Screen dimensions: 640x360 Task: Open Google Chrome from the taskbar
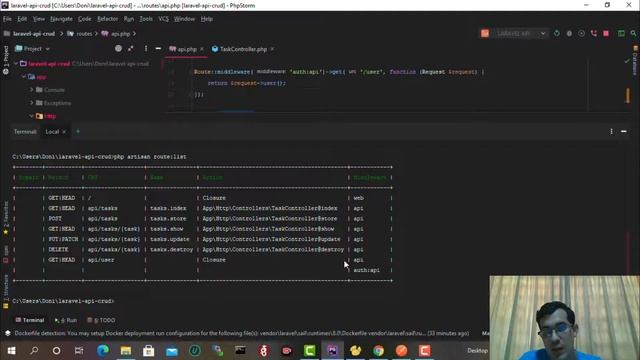(378, 351)
